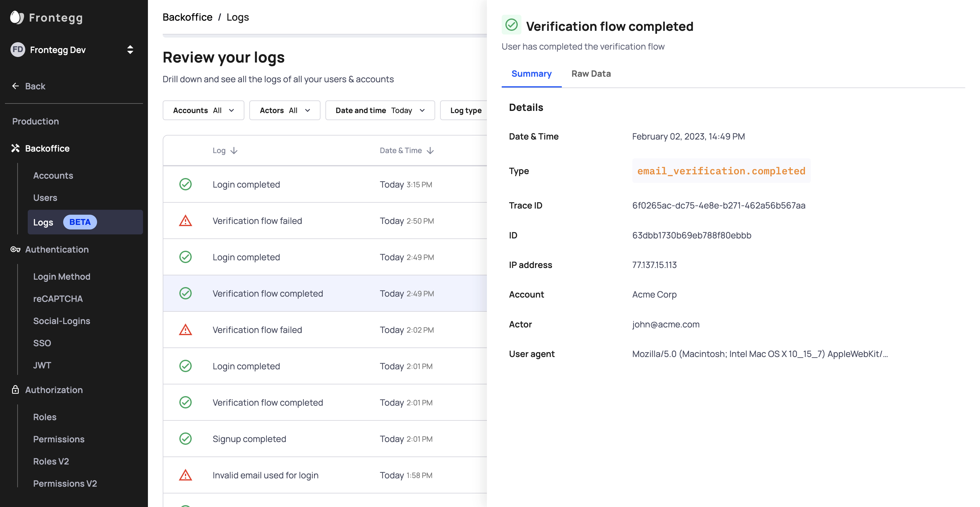
Task: Expand the Frontegg Dev workspace switcher
Action: coord(130,50)
